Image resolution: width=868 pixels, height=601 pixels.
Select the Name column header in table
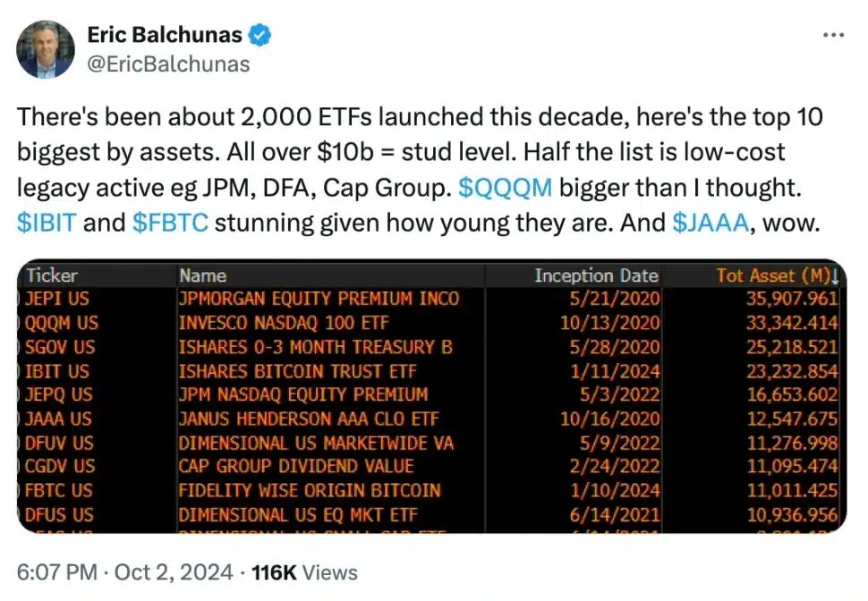[x=202, y=276]
